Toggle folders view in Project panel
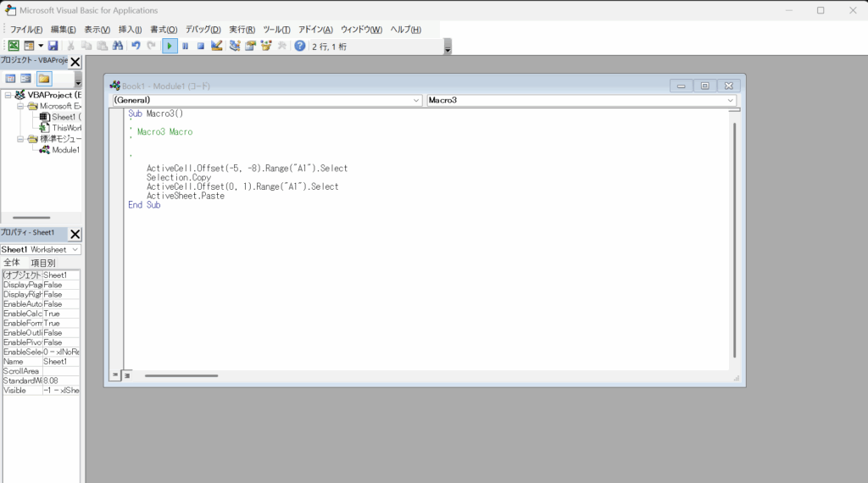The image size is (868, 483). tap(43, 79)
